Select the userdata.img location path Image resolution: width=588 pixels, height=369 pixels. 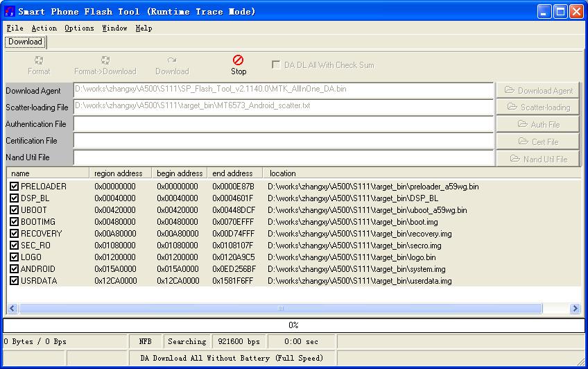(x=360, y=281)
